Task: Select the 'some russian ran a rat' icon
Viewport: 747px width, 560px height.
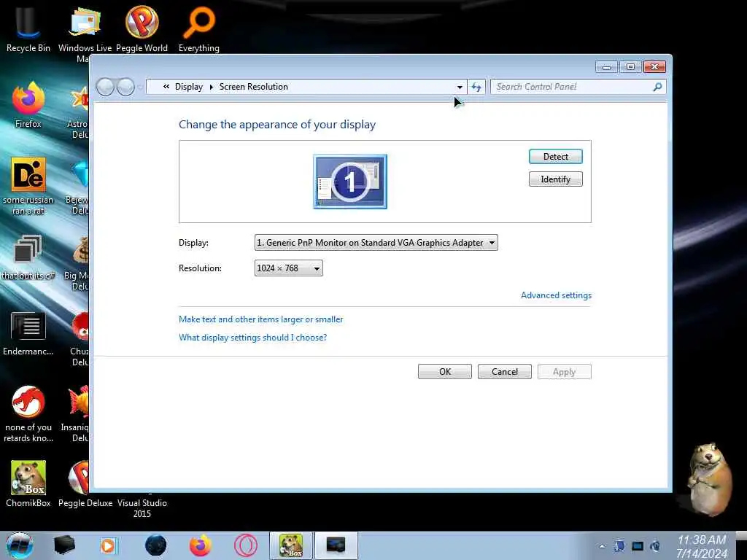Action: click(x=28, y=186)
